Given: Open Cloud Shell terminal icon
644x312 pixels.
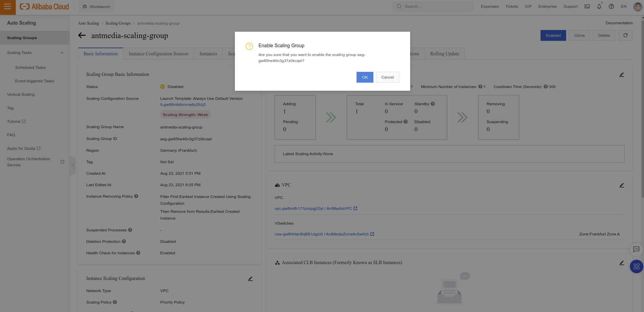Looking at the screenshot, I should [587, 6].
